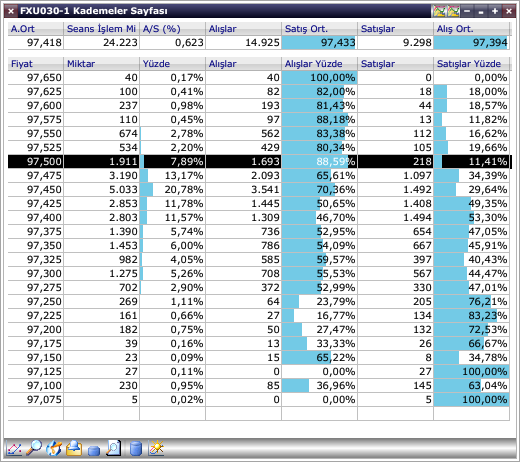Open the second chart icon in title bar
This screenshot has height=462, width=520.
pyautogui.click(x=453, y=11)
